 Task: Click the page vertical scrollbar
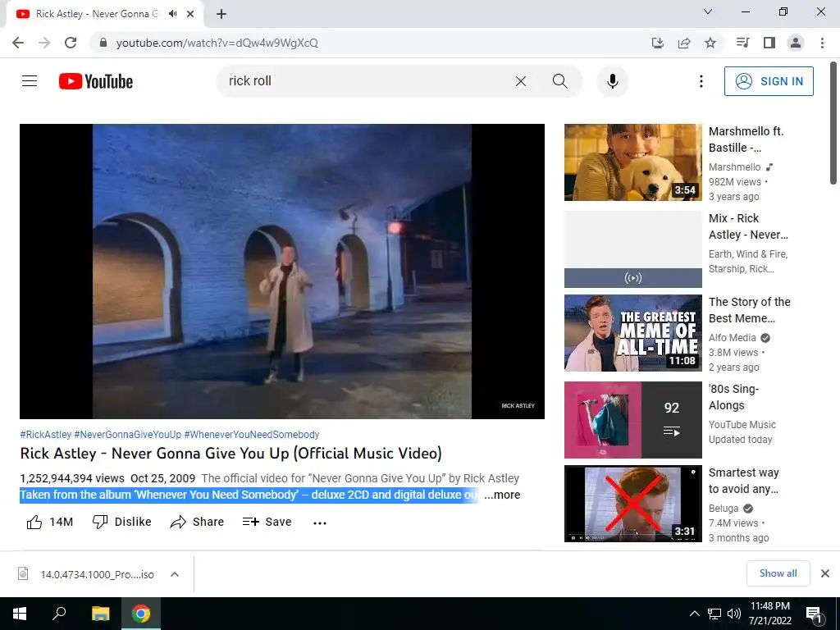(833, 123)
